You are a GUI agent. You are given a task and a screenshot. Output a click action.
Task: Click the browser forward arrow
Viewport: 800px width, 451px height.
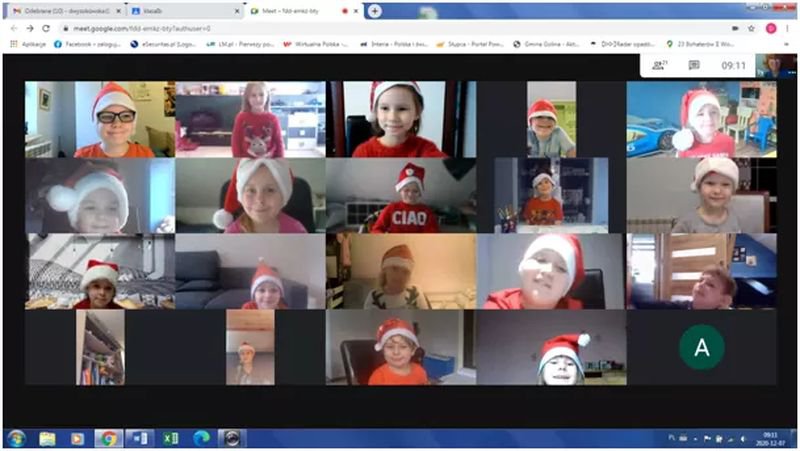coord(30,29)
